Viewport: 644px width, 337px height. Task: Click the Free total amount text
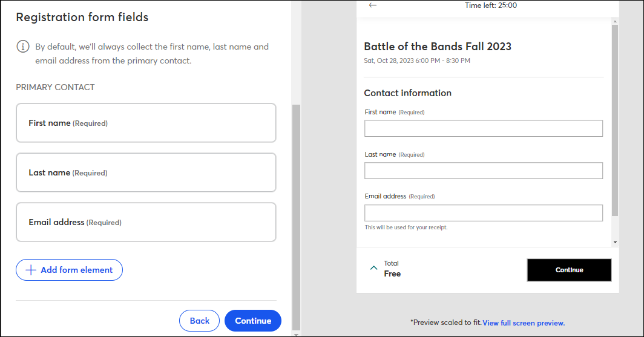point(392,274)
